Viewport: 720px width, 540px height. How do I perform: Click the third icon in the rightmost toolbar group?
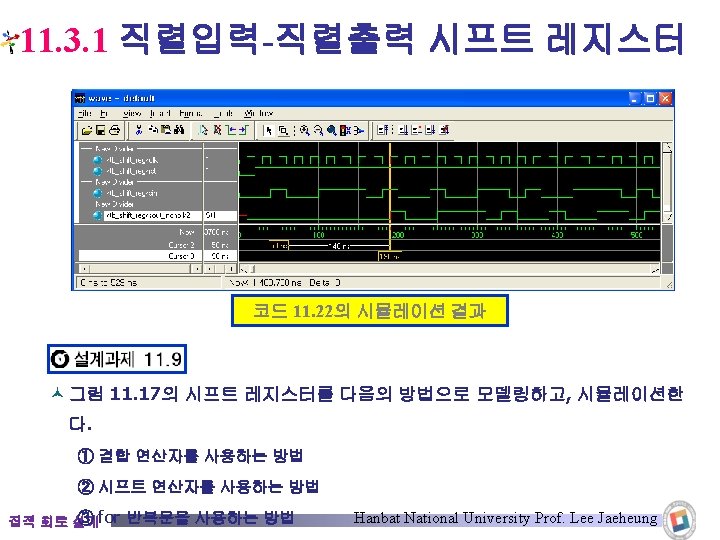[416, 130]
